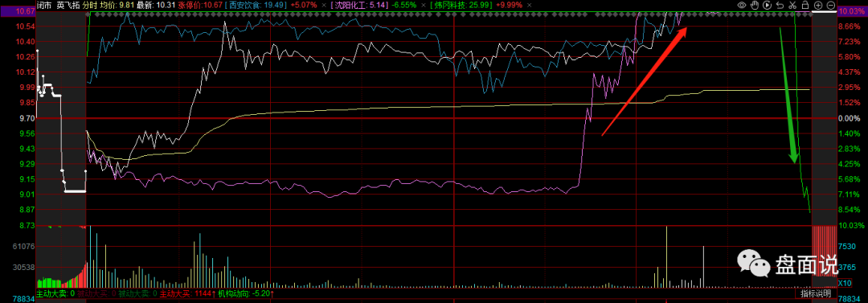Click the 指标说明 button
Screen dimensions: 868x303
pyautogui.click(x=816, y=293)
